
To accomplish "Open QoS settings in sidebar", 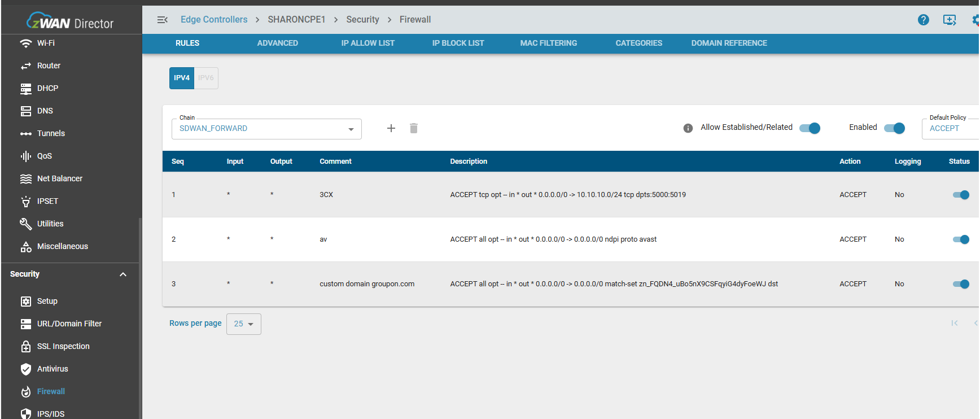I will pos(44,156).
